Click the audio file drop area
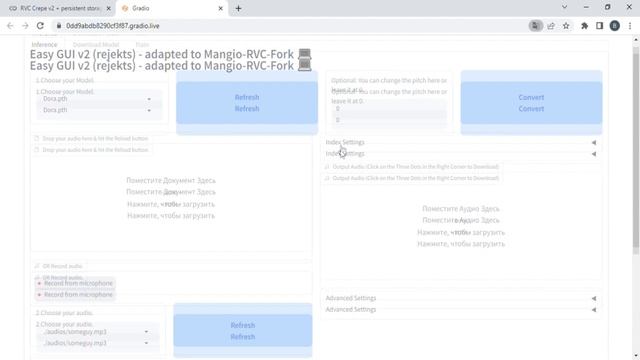Image resolution: width=640 pixels, height=360 pixels. click(x=171, y=198)
